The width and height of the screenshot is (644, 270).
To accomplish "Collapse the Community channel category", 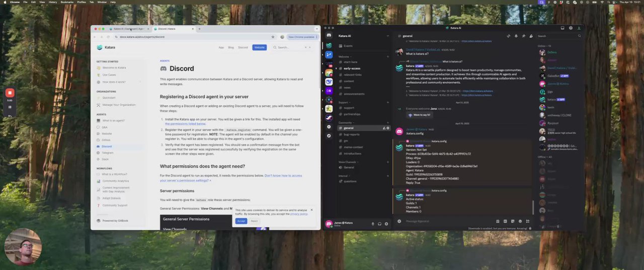I will (x=346, y=122).
